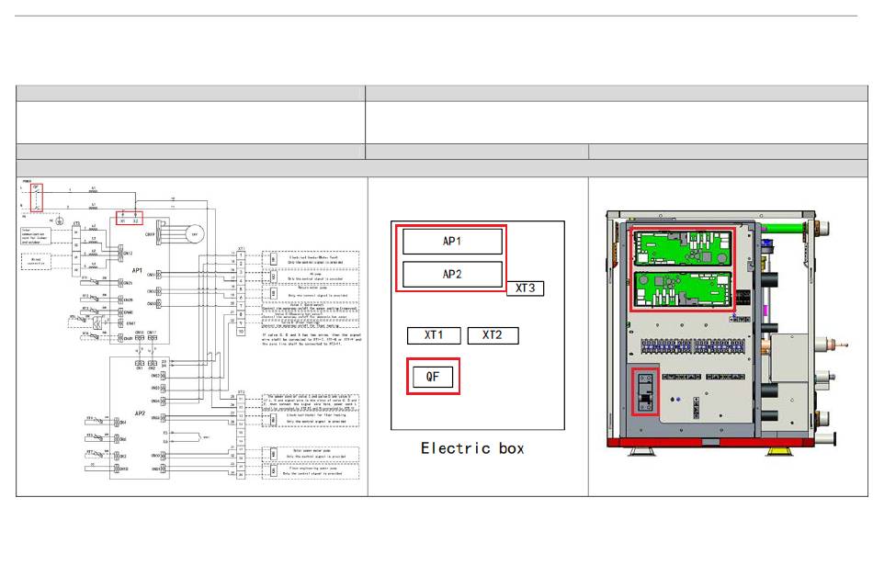
Task: Click the PE ground symbol in the wiring diagram
Action: (60, 221)
